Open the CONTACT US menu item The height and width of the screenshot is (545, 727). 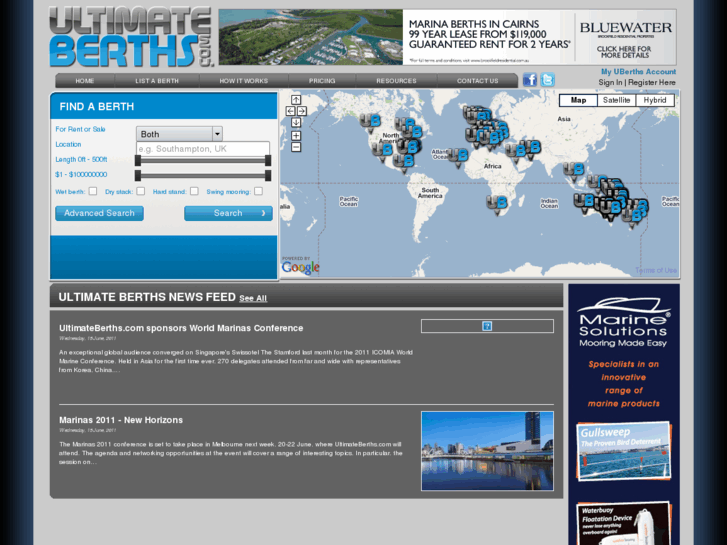pyautogui.click(x=478, y=81)
